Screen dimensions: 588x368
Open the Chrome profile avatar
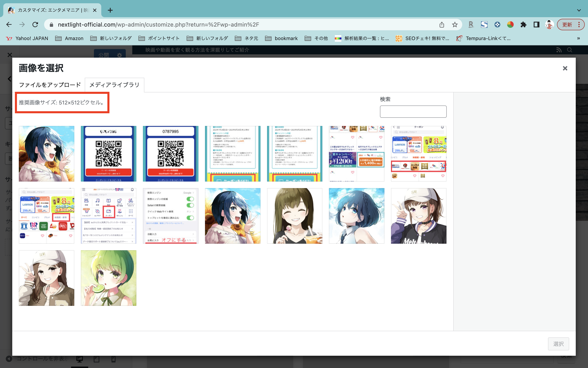click(x=549, y=25)
